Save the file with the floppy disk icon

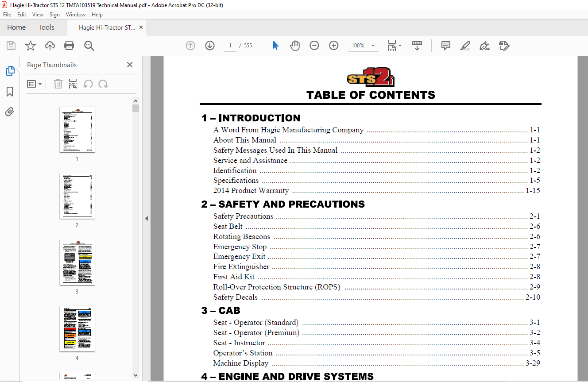(x=11, y=46)
